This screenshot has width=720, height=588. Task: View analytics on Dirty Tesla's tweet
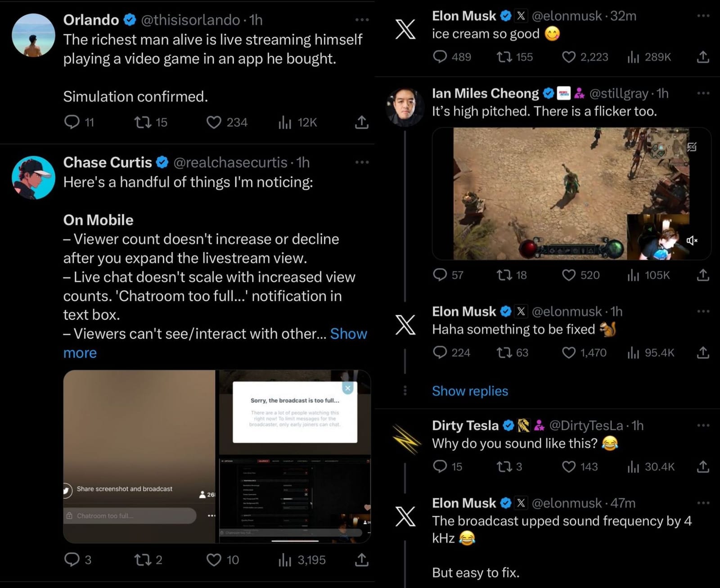634,467
